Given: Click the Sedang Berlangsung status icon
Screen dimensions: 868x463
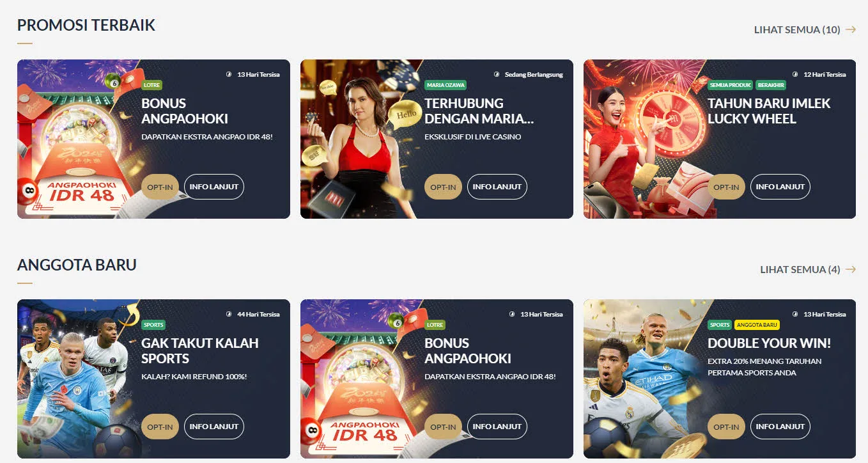Looking at the screenshot, I should pyautogui.click(x=497, y=74).
